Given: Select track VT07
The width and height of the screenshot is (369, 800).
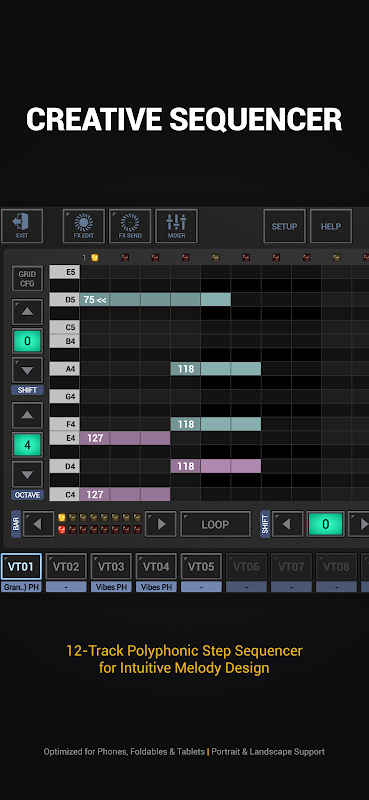Looking at the screenshot, I should pyautogui.click(x=291, y=566).
